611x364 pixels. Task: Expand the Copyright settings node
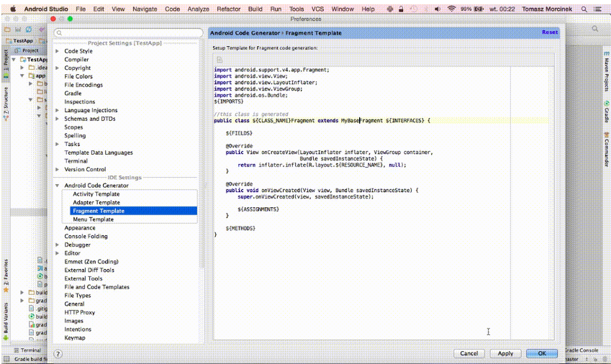coord(58,68)
